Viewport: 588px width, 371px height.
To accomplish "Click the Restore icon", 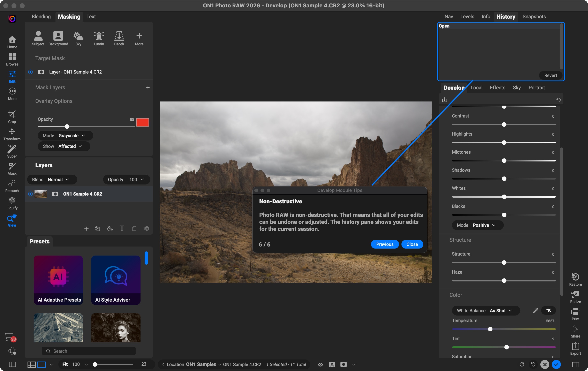I will (575, 279).
